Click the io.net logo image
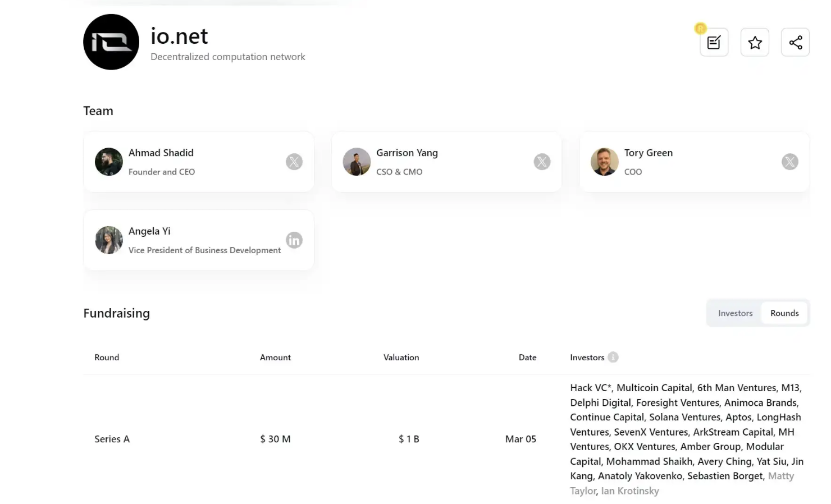The image size is (831, 504). coord(111,42)
